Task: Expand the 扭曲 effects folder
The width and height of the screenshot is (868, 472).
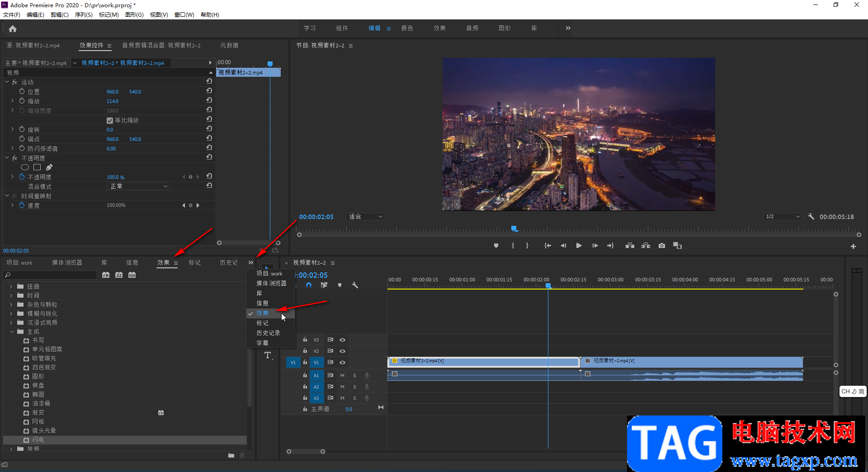Action: [11, 286]
